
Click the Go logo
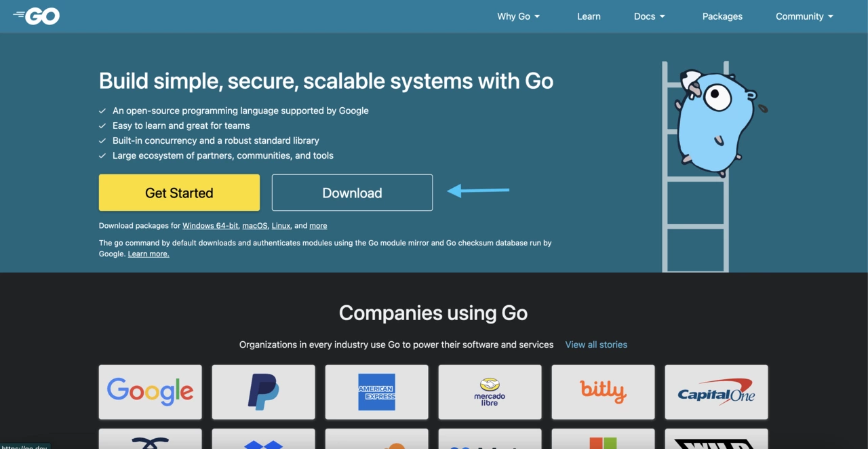36,16
